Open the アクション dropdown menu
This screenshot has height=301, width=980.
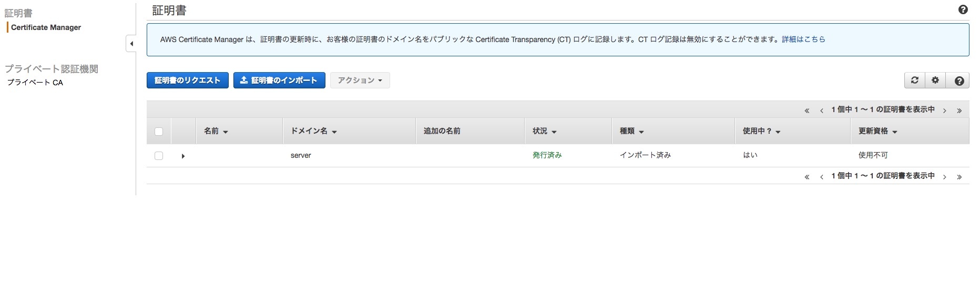[360, 81]
